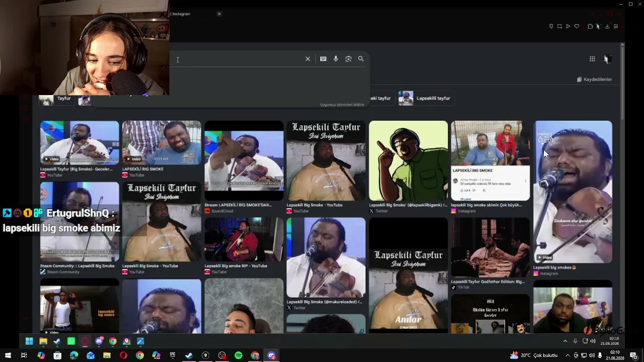Open Spotify from the taskbar
This screenshot has height=362, width=644.
238,355
